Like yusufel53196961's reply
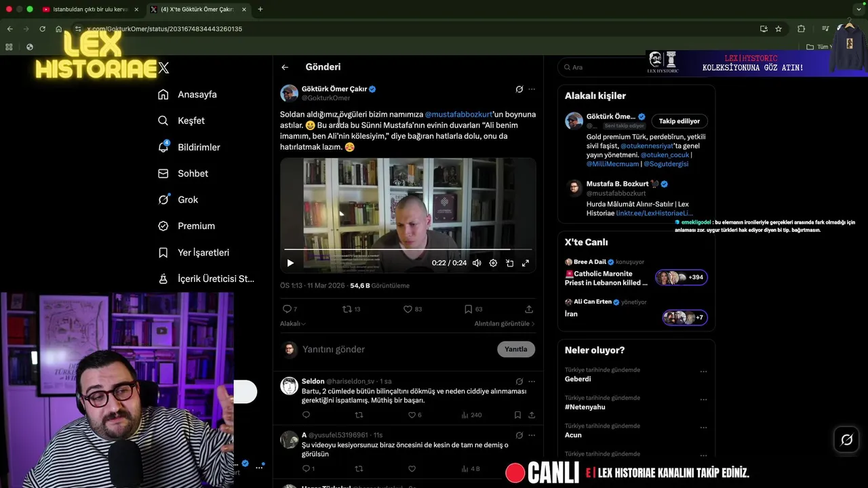The width and height of the screenshot is (868, 488). tap(412, 468)
